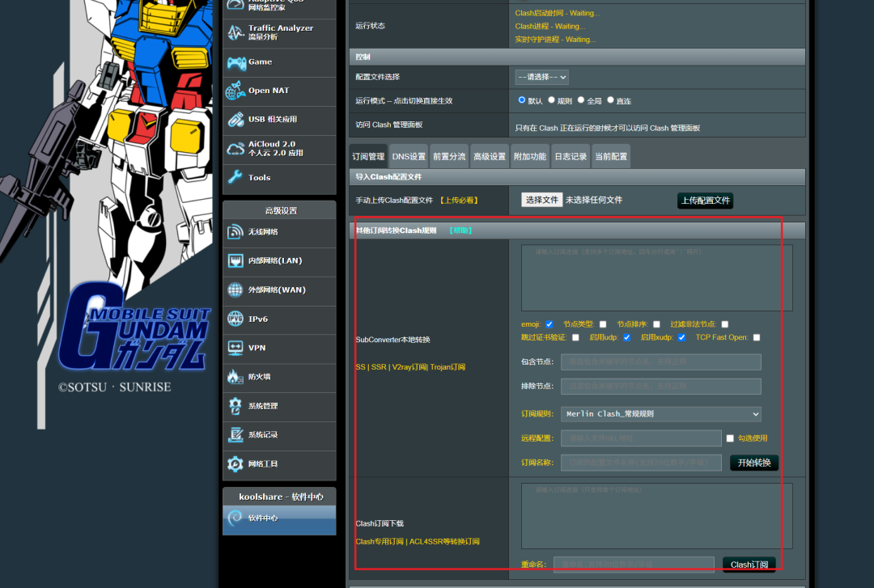The width and height of the screenshot is (874, 588).
Task: Click the 开始转换 button
Action: click(x=754, y=463)
